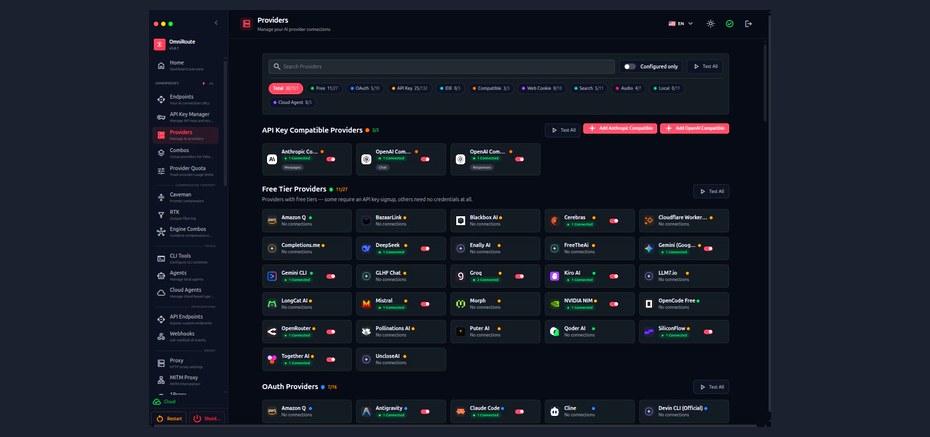Open Endpoints via its sidebar icon

tap(161, 100)
